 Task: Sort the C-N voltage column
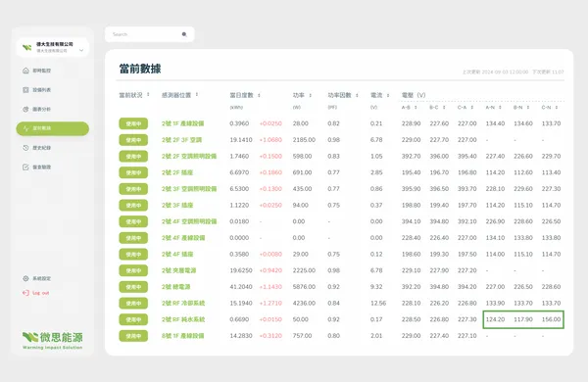tap(557, 108)
